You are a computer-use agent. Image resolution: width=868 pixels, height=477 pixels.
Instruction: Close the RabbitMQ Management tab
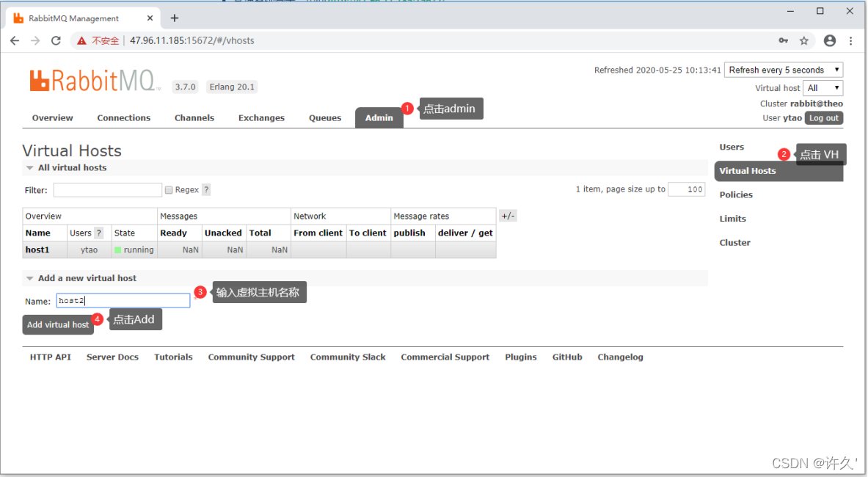pyautogui.click(x=150, y=18)
